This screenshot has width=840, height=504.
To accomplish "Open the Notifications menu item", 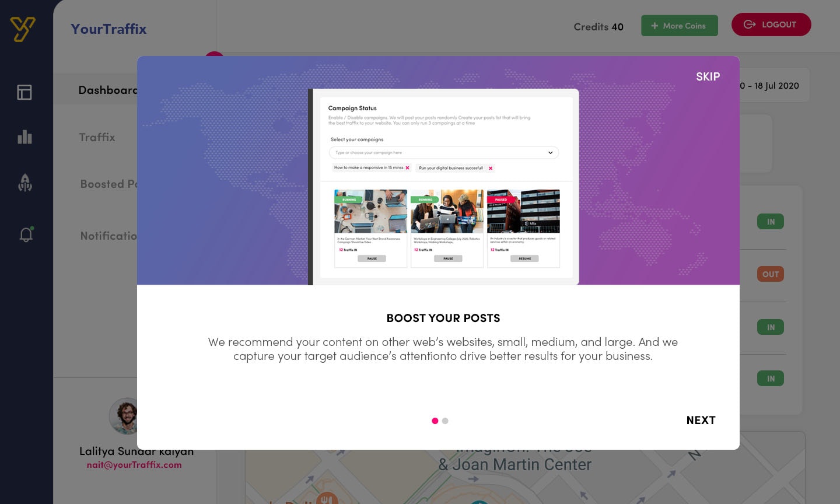I will (x=108, y=236).
